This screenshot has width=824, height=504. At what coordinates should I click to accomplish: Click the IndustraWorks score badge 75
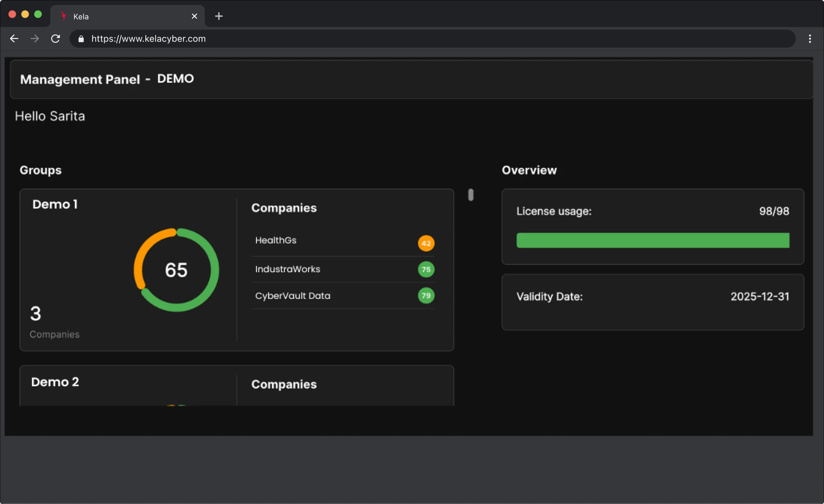(426, 269)
